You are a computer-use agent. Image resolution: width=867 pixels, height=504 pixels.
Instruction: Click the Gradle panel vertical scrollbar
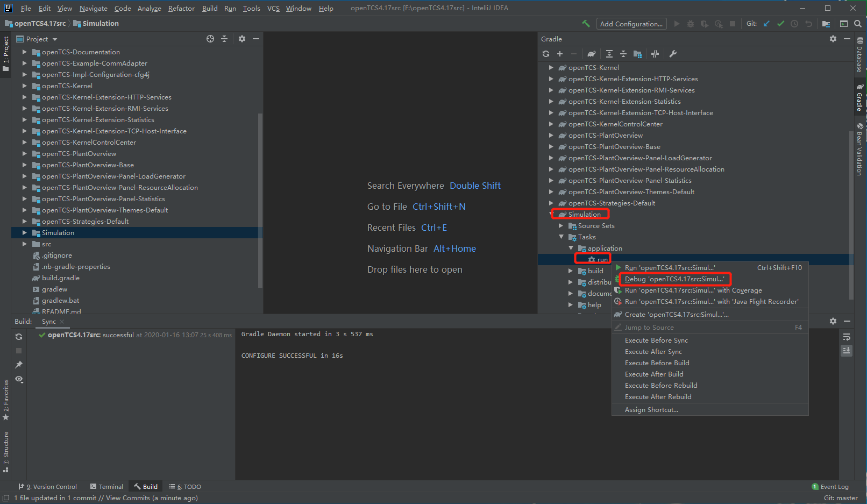pos(851,215)
